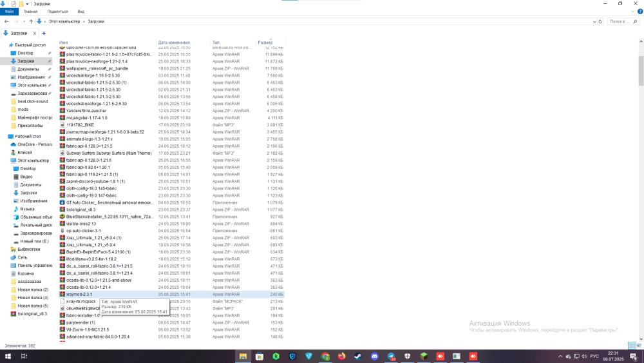Go back with the left arrow
Screen dimensions: 644x363
[x=6, y=21]
